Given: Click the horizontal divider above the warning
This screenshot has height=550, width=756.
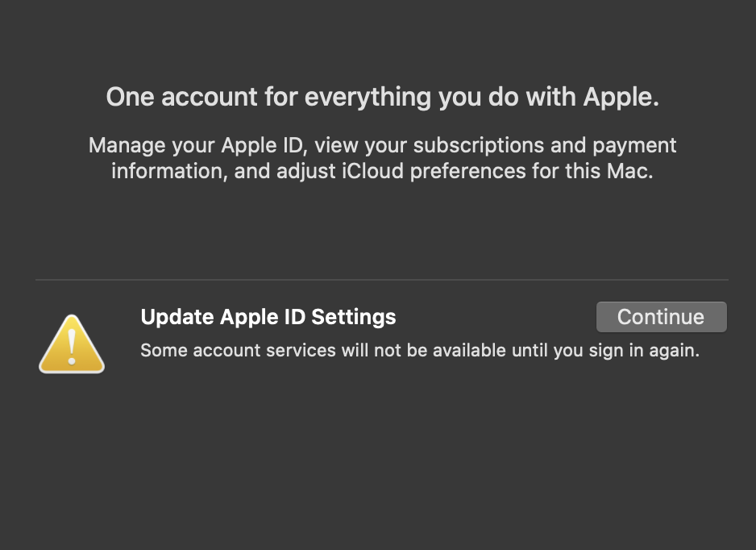Looking at the screenshot, I should pos(382,280).
